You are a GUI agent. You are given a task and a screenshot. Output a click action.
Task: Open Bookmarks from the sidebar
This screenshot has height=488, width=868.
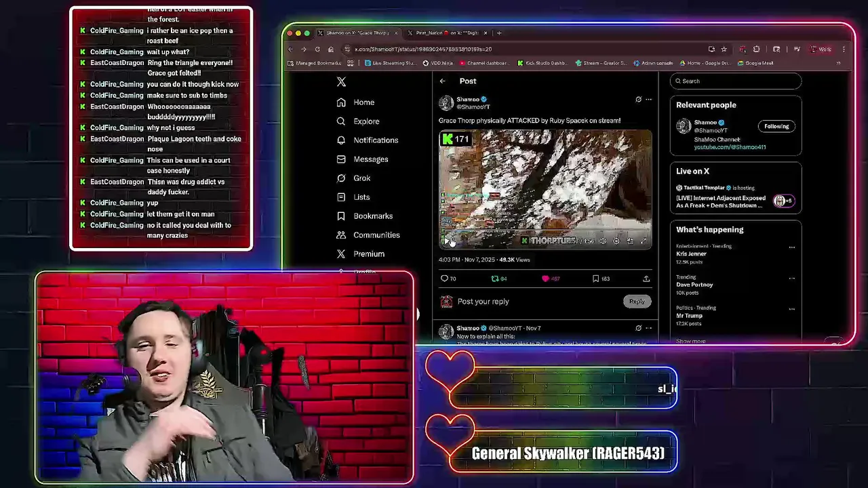pos(364,216)
